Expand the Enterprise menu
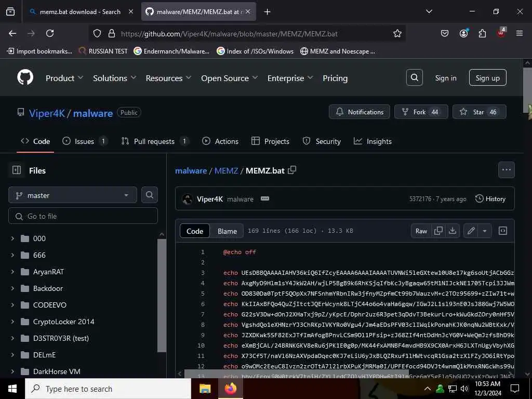 290,78
